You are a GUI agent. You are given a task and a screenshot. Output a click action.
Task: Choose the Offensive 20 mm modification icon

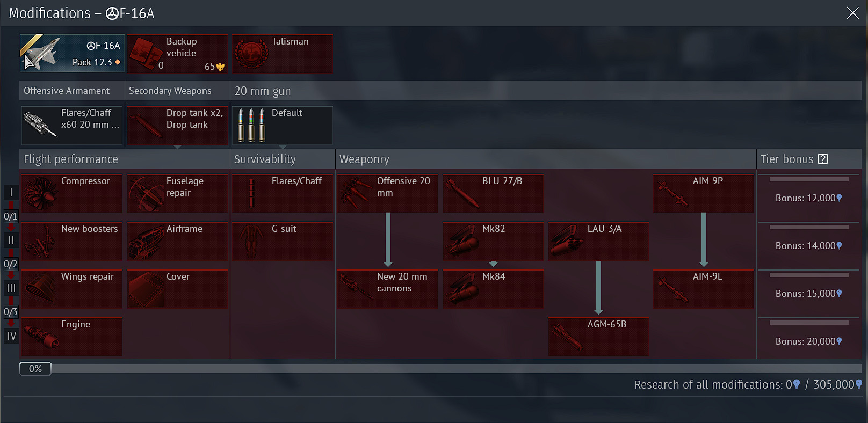(x=357, y=193)
